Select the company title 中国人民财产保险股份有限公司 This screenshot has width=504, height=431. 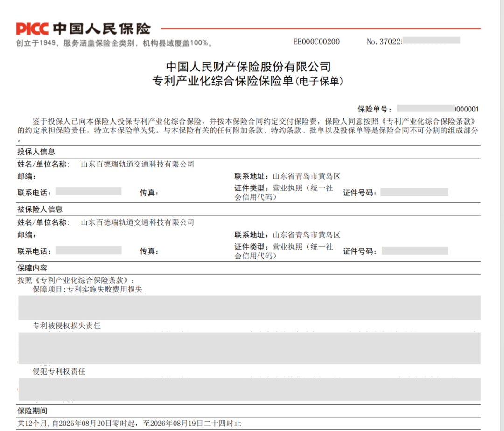[x=248, y=67]
